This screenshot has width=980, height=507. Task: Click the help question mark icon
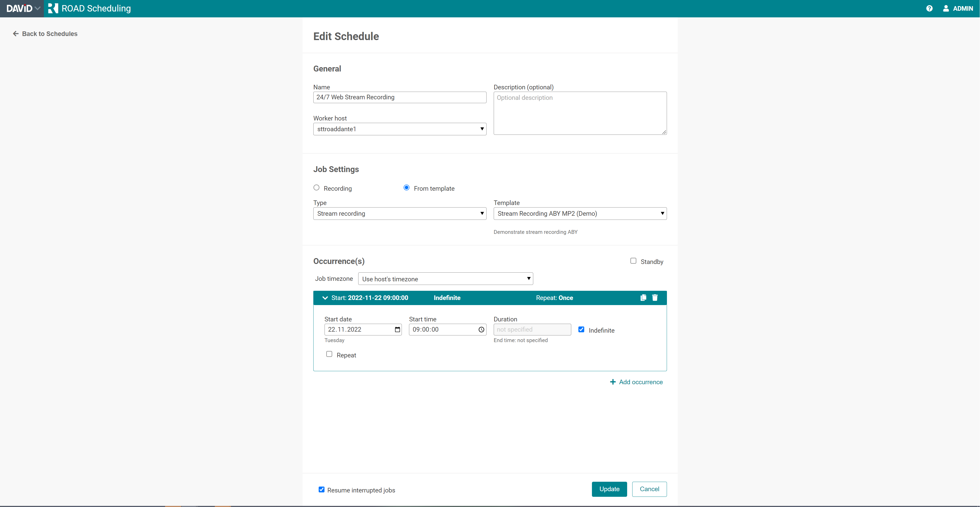pos(929,8)
